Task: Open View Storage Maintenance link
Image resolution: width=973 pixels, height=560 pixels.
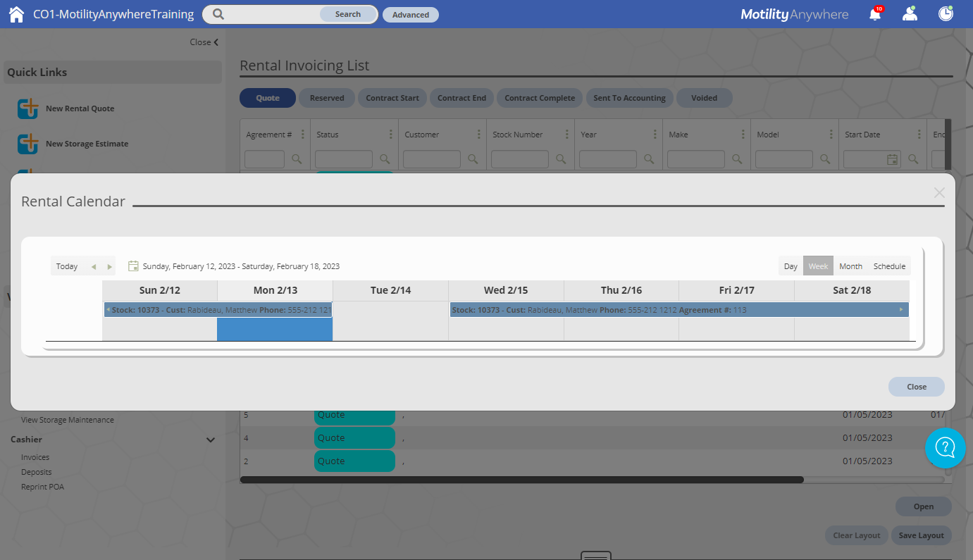Action: [x=68, y=420]
